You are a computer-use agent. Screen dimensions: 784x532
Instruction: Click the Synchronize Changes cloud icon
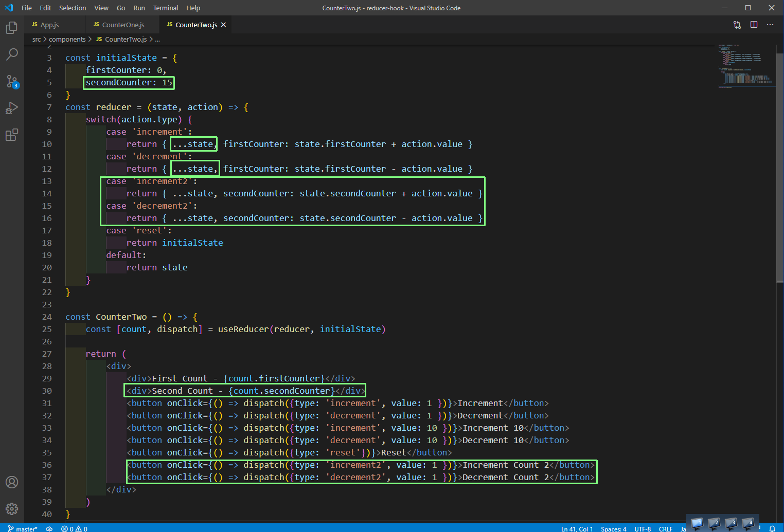[49, 528]
